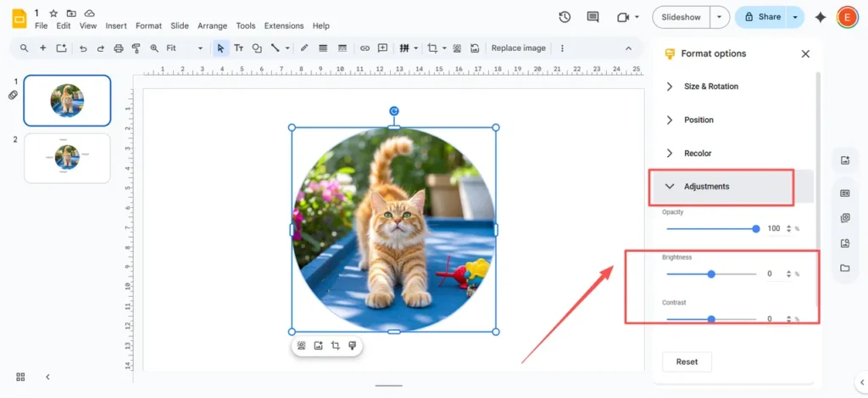Open the comments icon
The width and height of the screenshot is (868, 398).
click(593, 17)
